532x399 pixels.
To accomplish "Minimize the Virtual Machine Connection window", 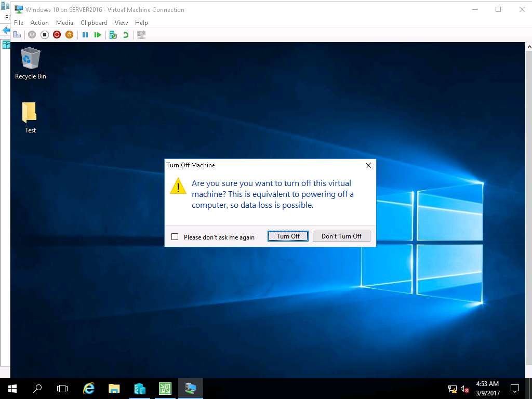I will [475, 9].
